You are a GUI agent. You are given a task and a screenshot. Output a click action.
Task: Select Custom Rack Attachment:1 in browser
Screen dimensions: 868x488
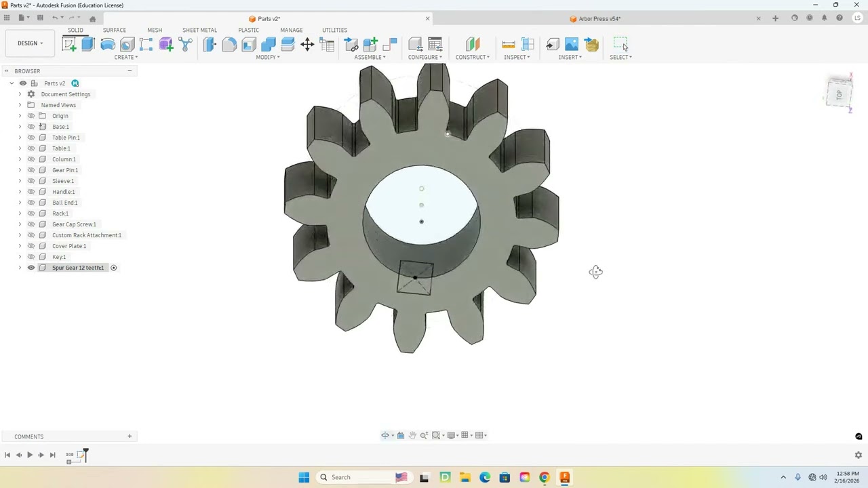tap(87, 235)
